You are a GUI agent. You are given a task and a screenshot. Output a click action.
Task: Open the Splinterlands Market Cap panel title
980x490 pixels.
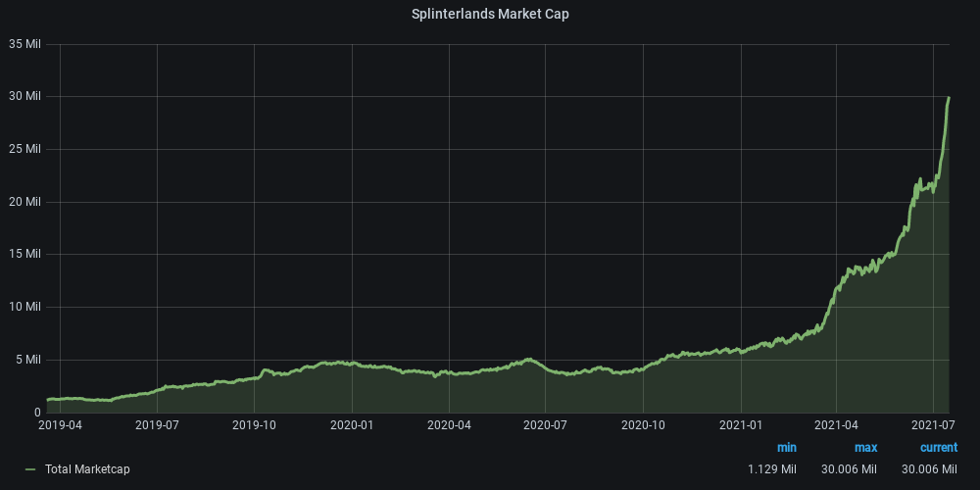point(490,14)
